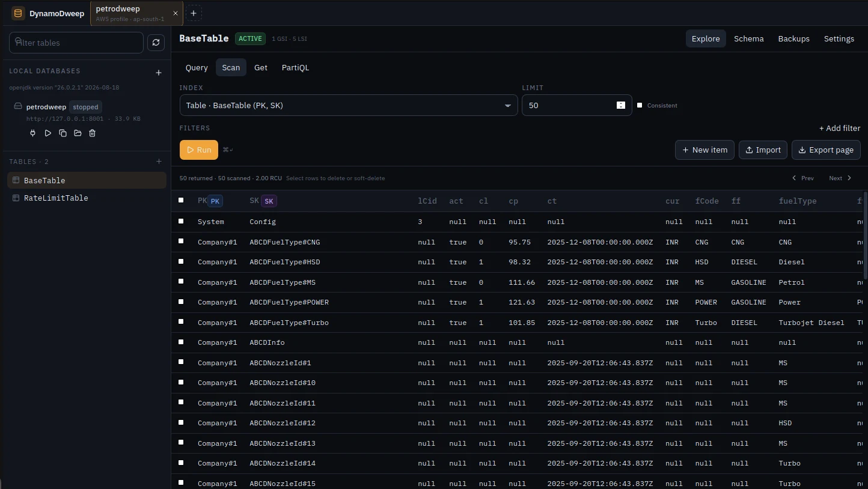Check the ABCDNozzleId#1 row checkbox

pos(181,362)
